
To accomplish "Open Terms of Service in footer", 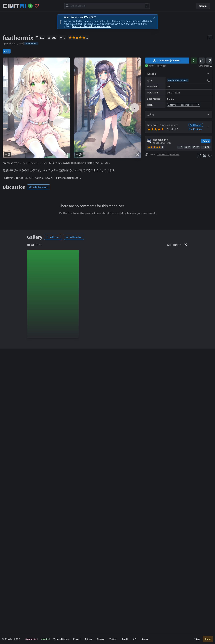I will click(x=61, y=639).
